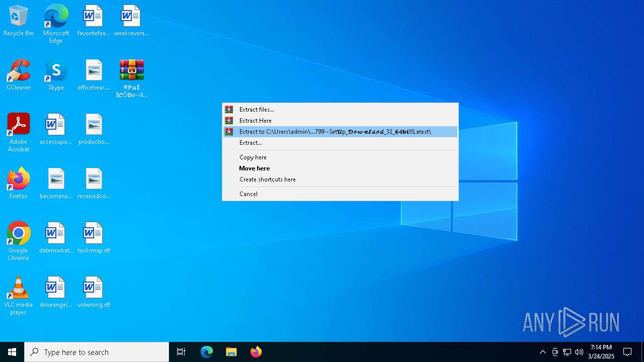Open the Skype desktop shortcut
The height and width of the screenshot is (362, 644).
click(x=56, y=75)
